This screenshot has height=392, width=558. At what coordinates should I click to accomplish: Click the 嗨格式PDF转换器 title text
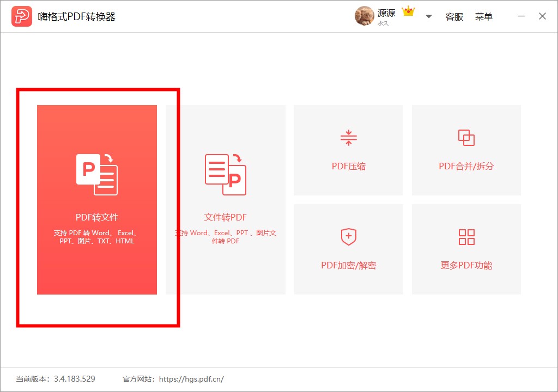(x=77, y=17)
